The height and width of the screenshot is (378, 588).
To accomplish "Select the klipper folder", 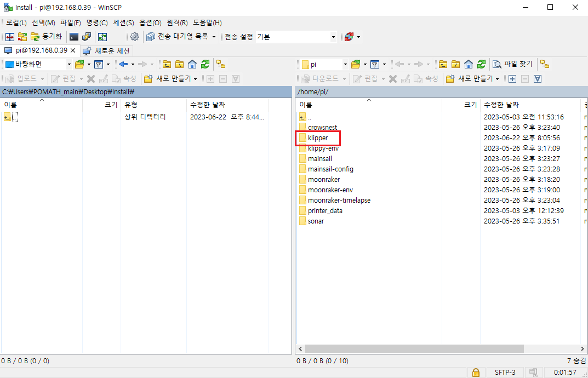I will point(318,138).
